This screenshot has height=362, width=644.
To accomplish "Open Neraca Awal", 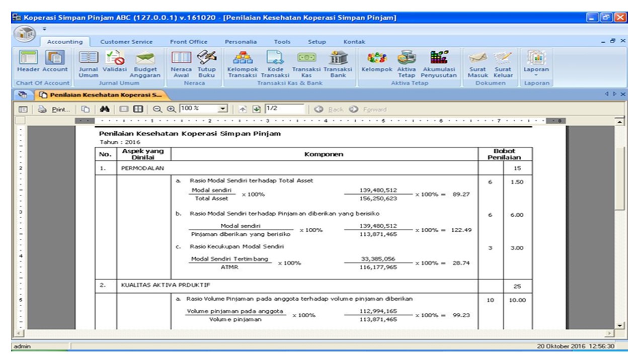I will (181, 63).
